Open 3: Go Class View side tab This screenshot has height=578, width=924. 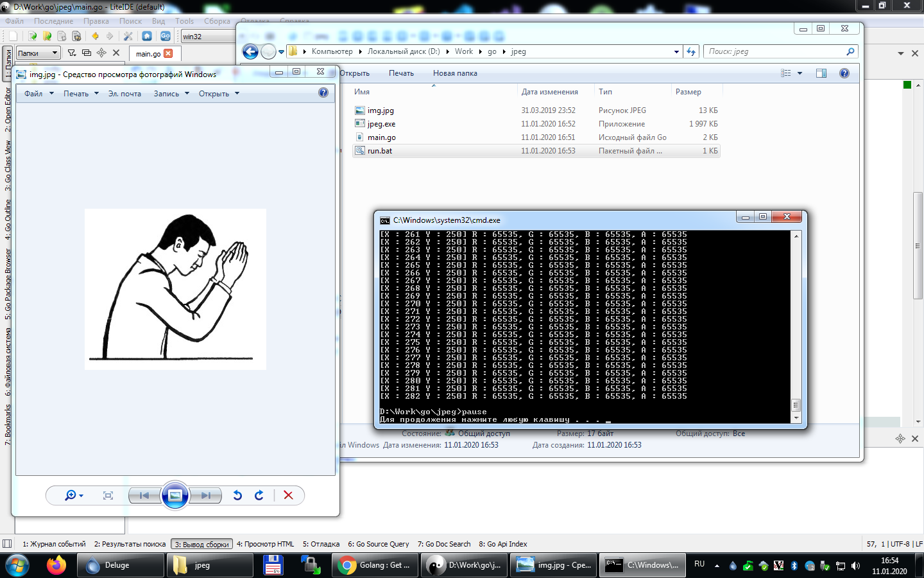click(x=8, y=166)
